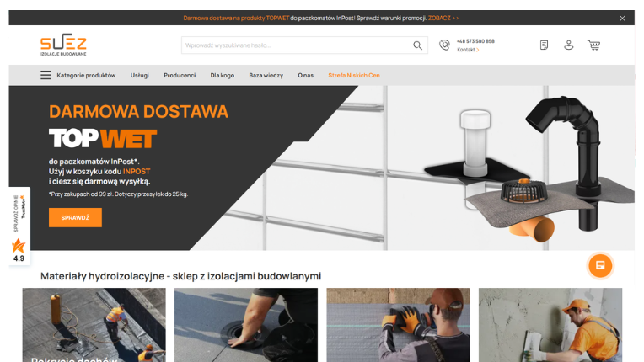Open the Pokrycia dachów category card
Viewport: 644px width, 362px height.
tap(94, 325)
